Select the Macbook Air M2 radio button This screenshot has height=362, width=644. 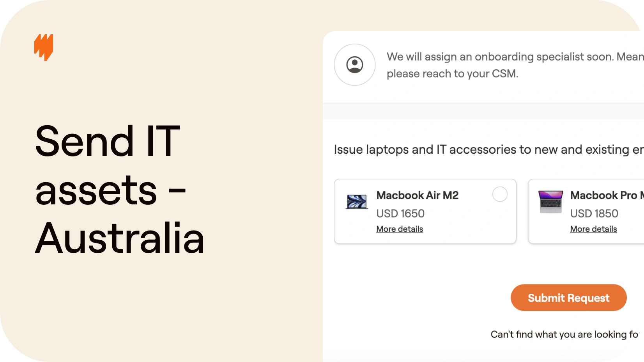(500, 194)
